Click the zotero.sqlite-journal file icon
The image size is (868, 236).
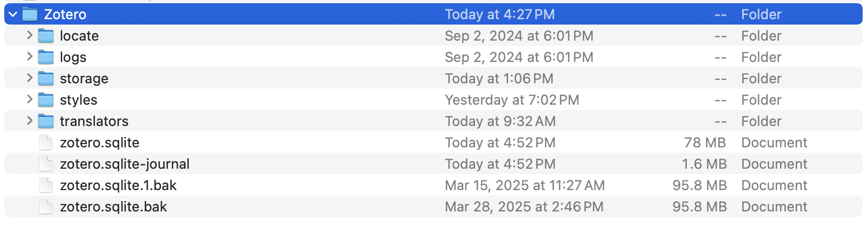coord(46,164)
